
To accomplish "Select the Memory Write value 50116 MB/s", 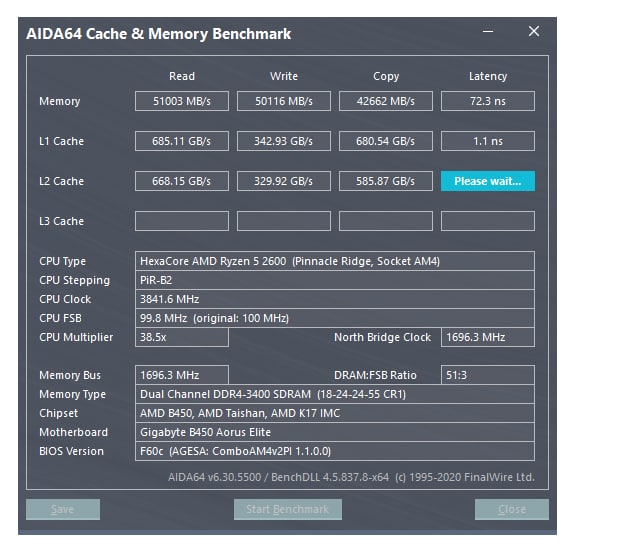I will click(284, 101).
